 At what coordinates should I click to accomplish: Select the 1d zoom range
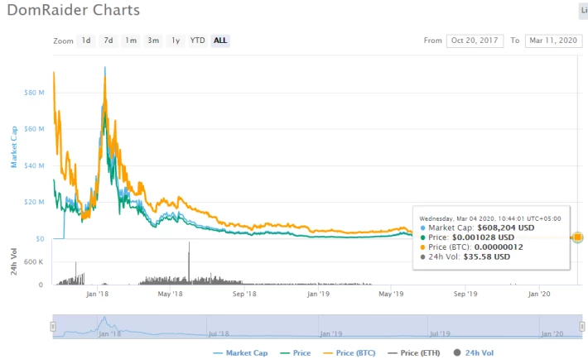86,41
